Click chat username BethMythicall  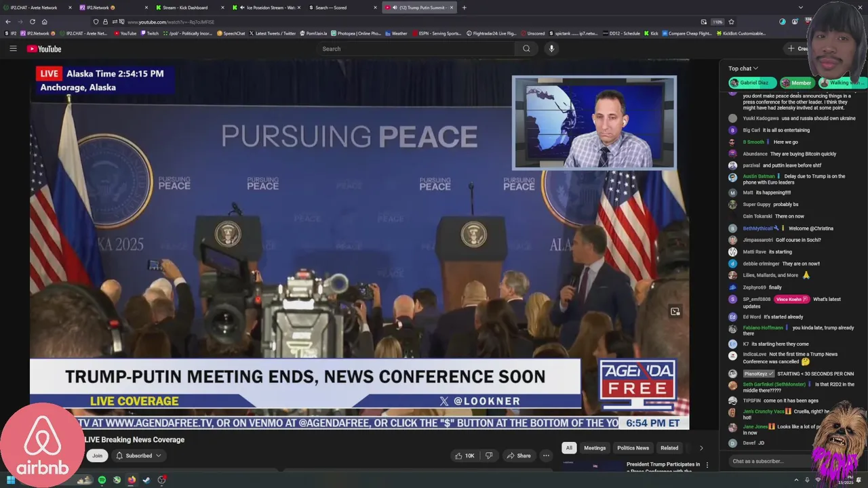click(757, 228)
